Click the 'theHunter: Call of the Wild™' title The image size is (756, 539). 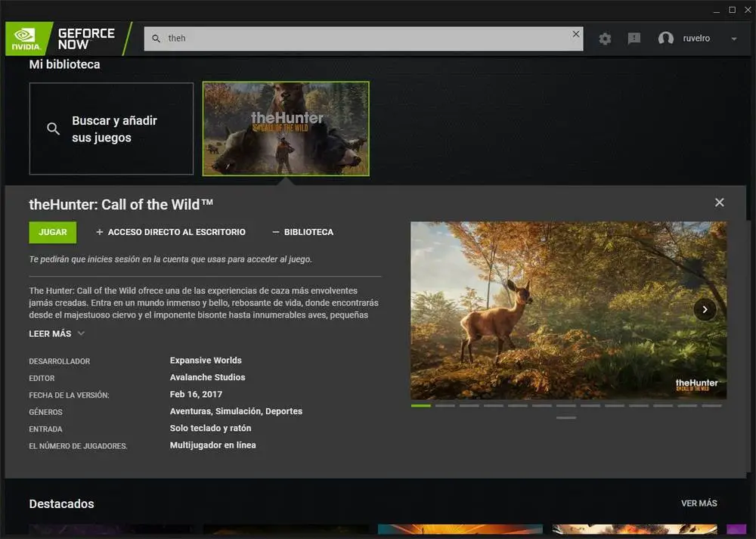pyautogui.click(x=121, y=204)
